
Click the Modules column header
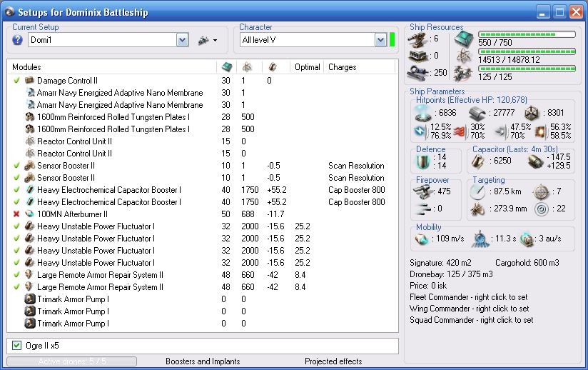26,67
